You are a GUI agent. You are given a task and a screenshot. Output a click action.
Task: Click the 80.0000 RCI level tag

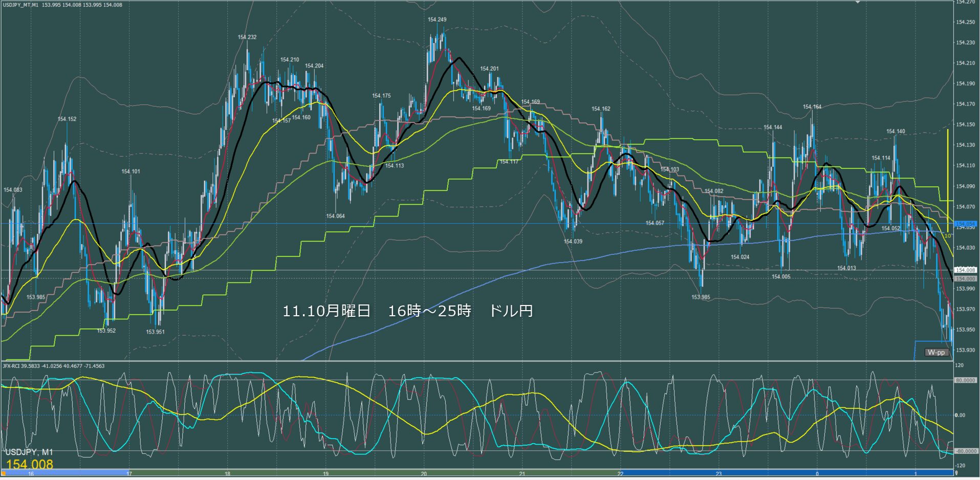[x=965, y=380]
